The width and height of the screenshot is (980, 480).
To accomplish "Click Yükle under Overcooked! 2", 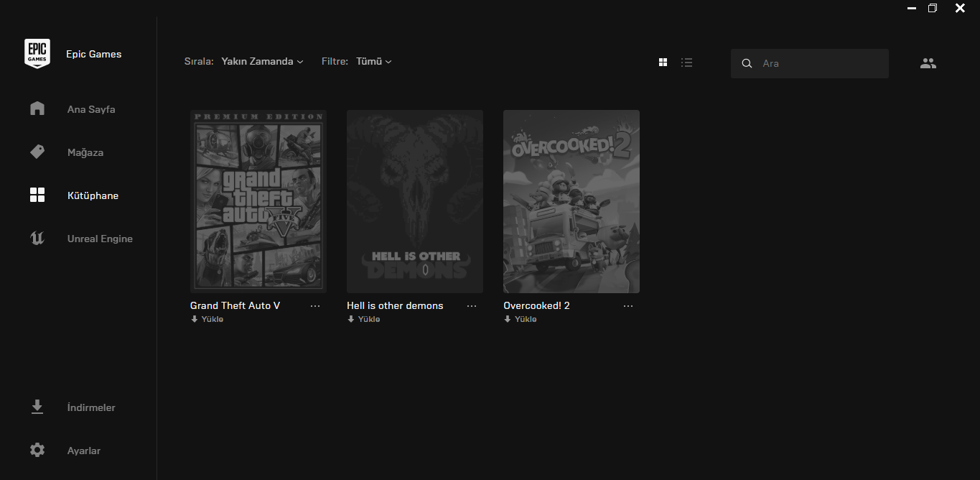I will [520, 319].
